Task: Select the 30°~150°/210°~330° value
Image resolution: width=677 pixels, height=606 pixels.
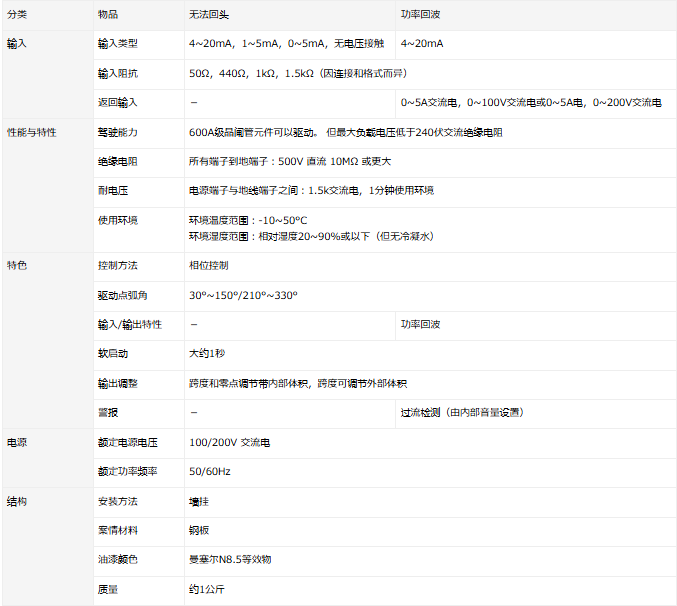Action: 244,296
